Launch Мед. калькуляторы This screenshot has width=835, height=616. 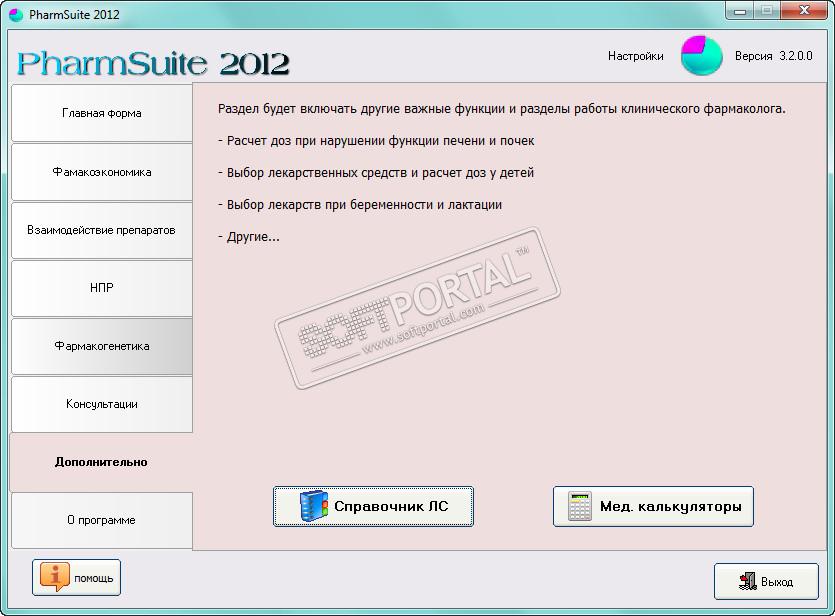[653, 506]
